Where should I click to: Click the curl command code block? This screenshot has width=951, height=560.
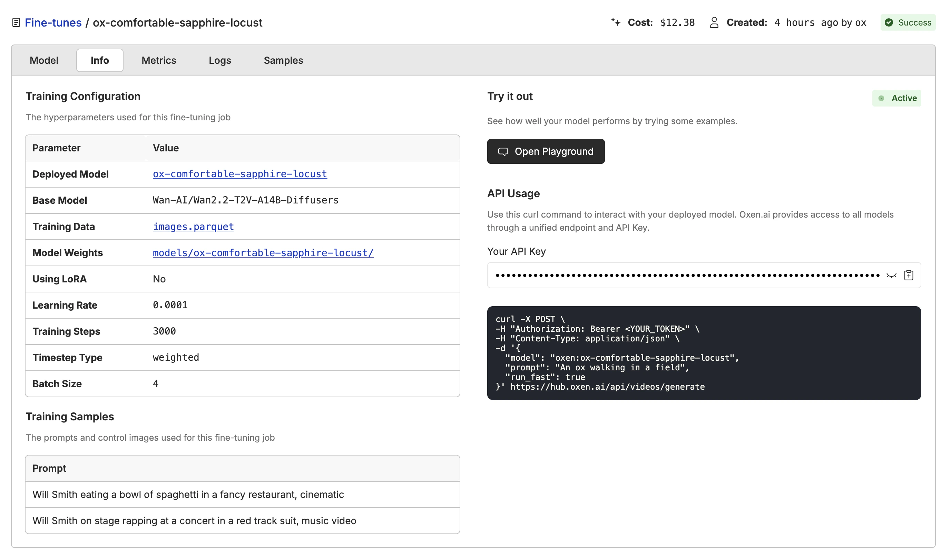coord(704,353)
